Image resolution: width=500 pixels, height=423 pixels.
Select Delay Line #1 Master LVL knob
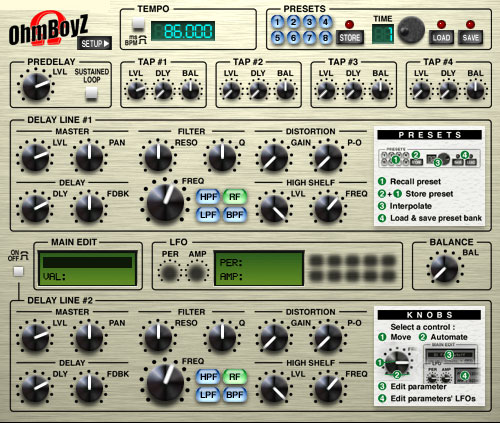point(35,158)
